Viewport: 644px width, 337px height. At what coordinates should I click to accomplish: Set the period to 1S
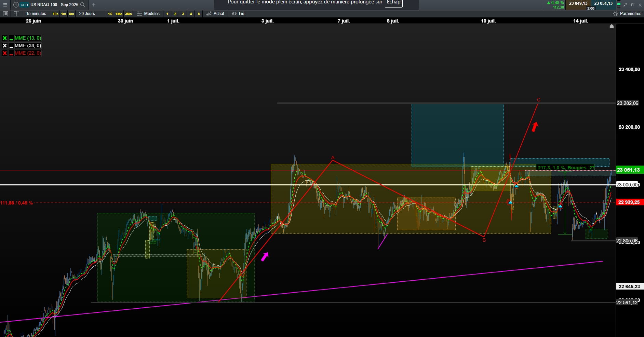tap(110, 14)
